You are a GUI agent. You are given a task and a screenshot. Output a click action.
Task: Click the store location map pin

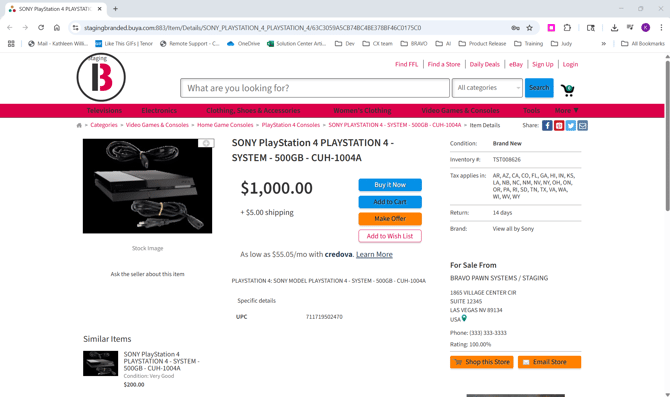pos(464,318)
